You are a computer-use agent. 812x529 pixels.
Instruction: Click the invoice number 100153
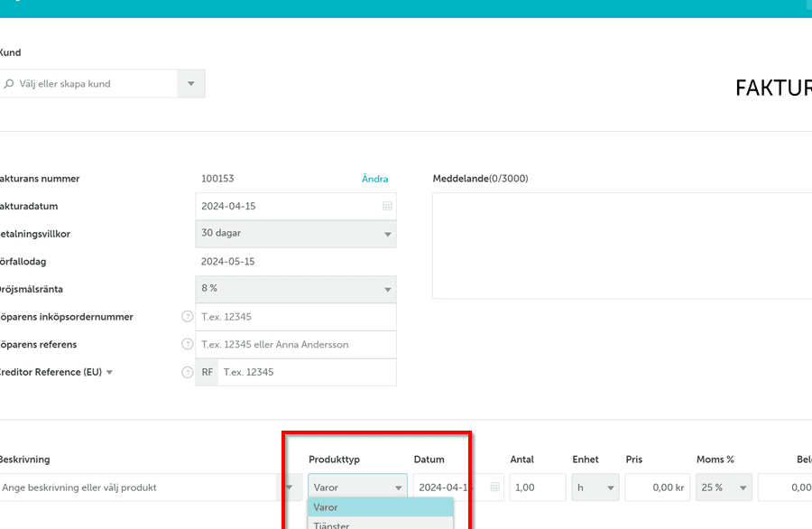click(x=217, y=179)
